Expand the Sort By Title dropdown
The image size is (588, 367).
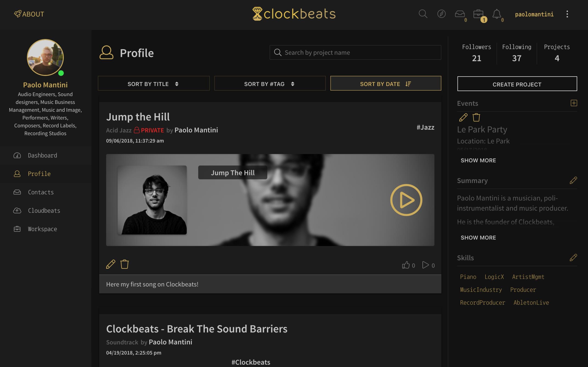pyautogui.click(x=153, y=83)
